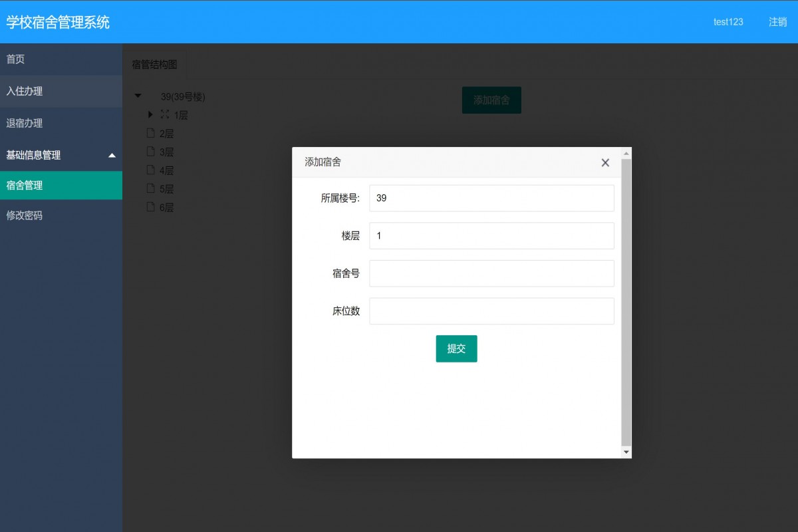The image size is (798, 532).
Task: Collapse the 39号楼 tree node arrow
Action: [138, 96]
